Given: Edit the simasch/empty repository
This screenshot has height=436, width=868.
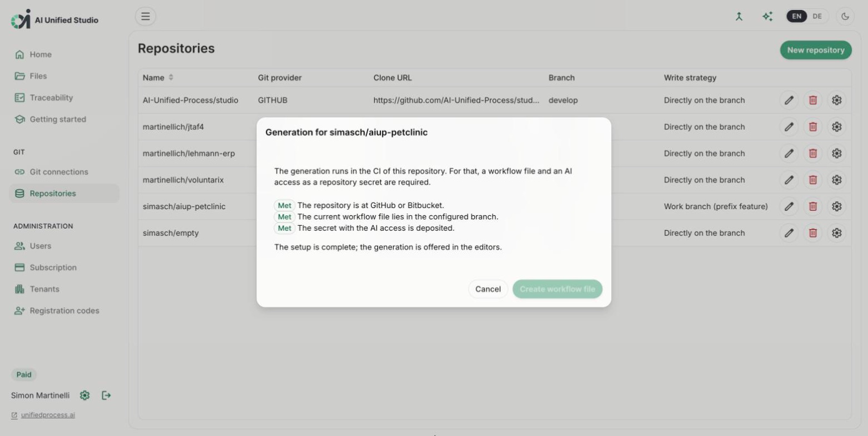Looking at the screenshot, I should pyautogui.click(x=789, y=233).
